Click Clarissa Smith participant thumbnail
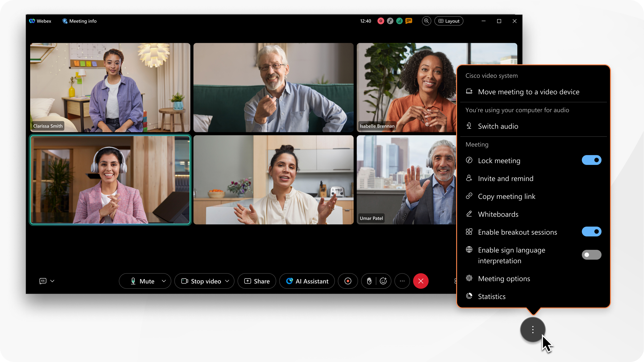 [110, 87]
